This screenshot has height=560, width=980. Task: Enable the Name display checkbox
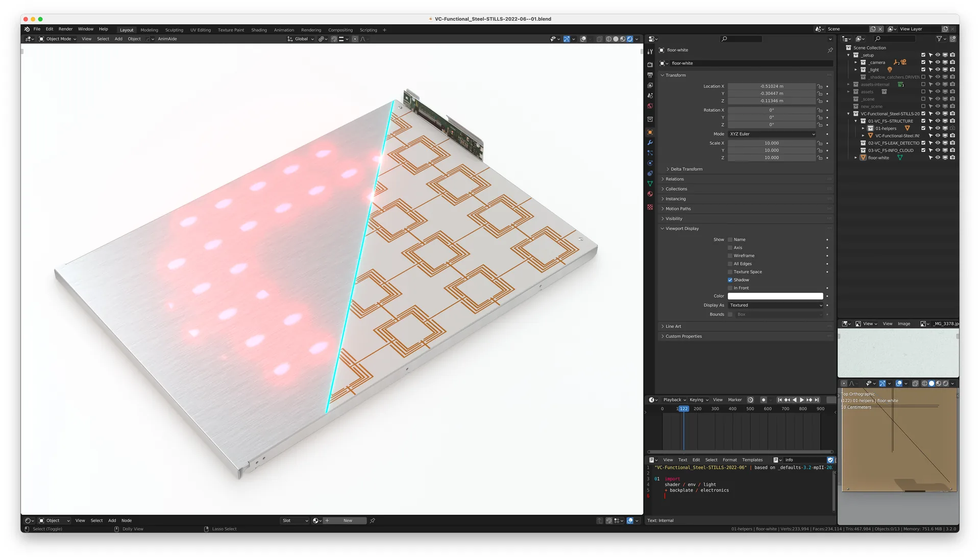pos(730,240)
